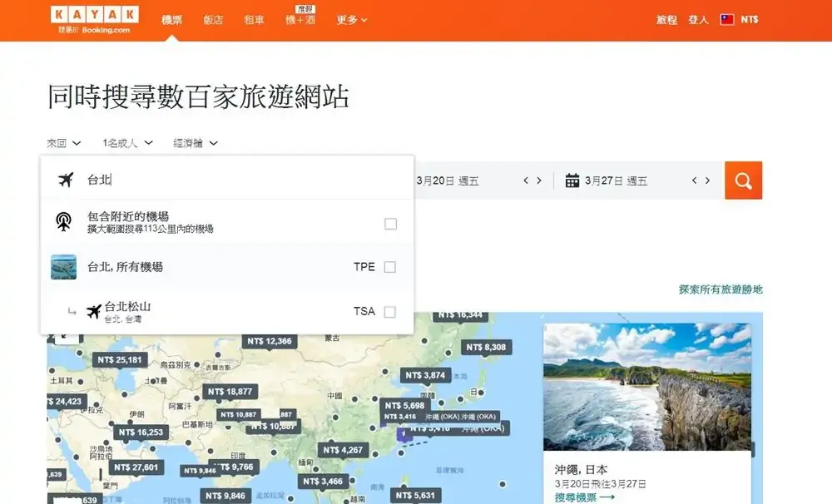Go to next day for 3月20日 departure
832x504 pixels.
[x=539, y=180]
